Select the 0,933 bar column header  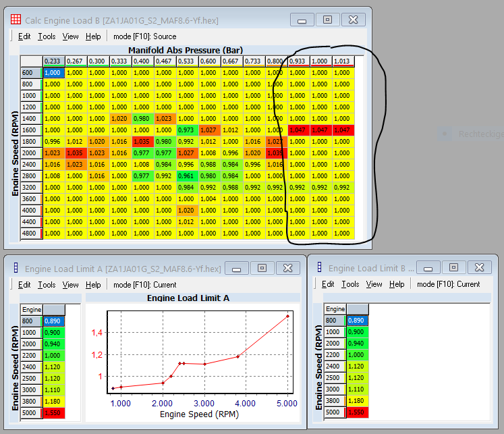coord(298,61)
